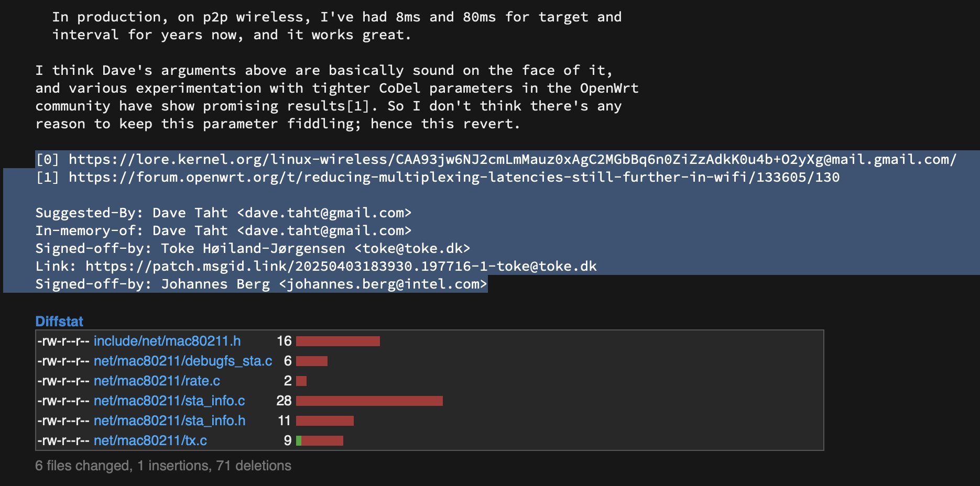Click Dave Taht's email in Suggested-By line
This screenshot has height=486, width=980.
tap(324, 213)
